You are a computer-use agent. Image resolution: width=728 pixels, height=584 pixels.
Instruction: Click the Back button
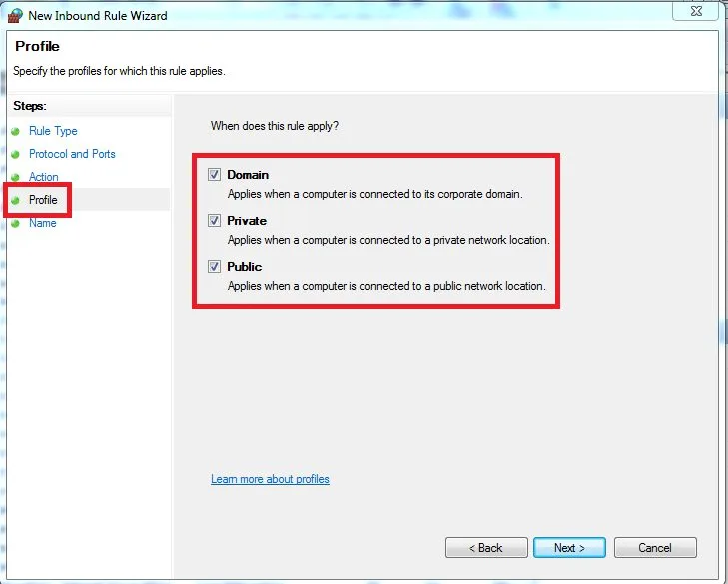click(x=486, y=548)
